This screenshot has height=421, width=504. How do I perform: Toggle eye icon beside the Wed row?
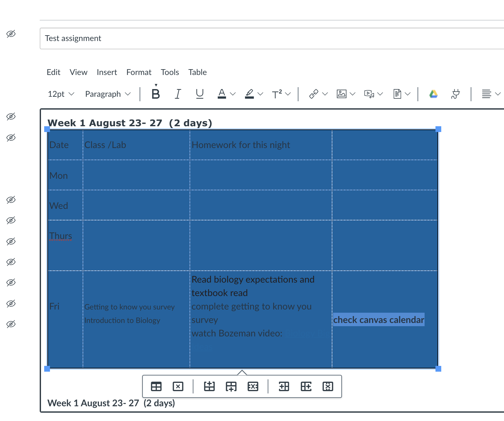click(11, 200)
